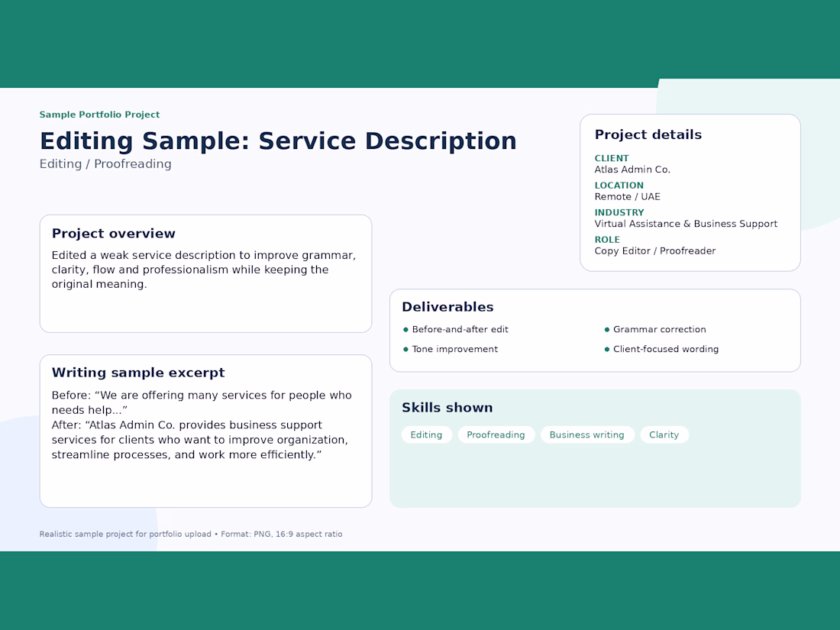Click the LOCATION label
This screenshot has height=630, width=840.
(619, 186)
